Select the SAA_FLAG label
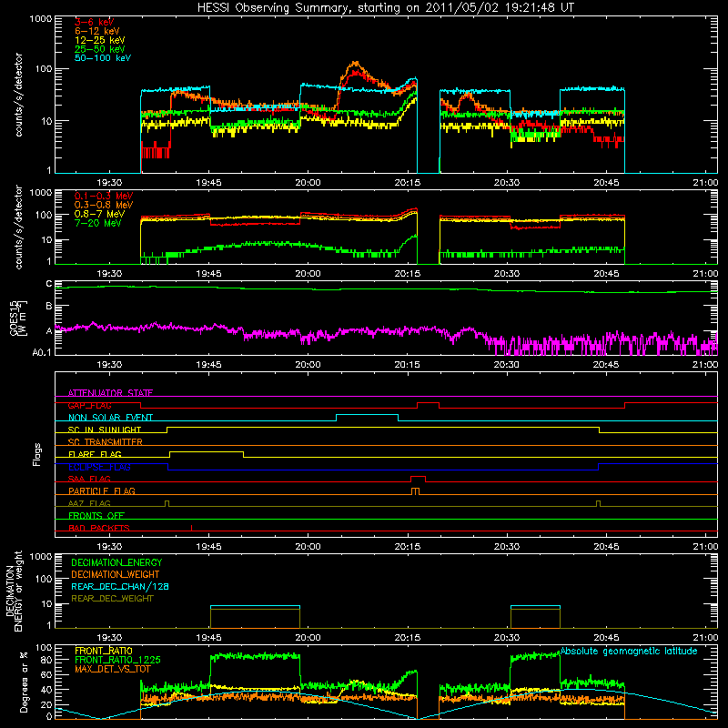 point(89,479)
